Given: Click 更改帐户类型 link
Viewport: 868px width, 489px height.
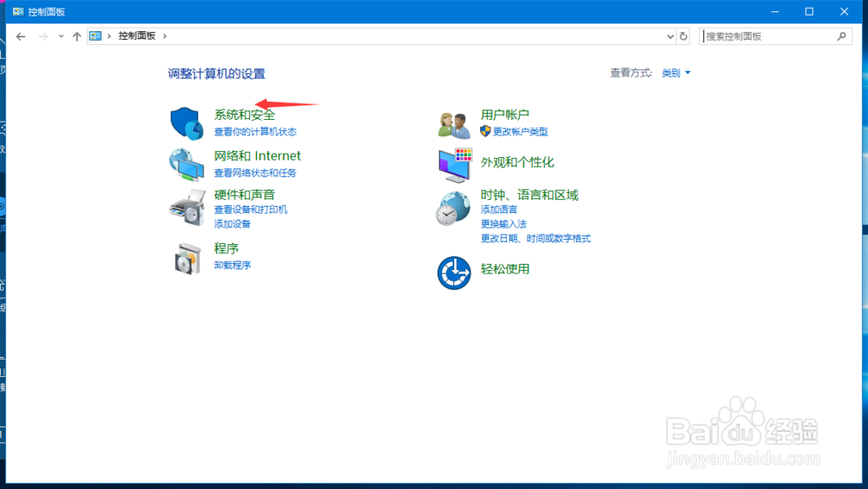Looking at the screenshot, I should [520, 132].
